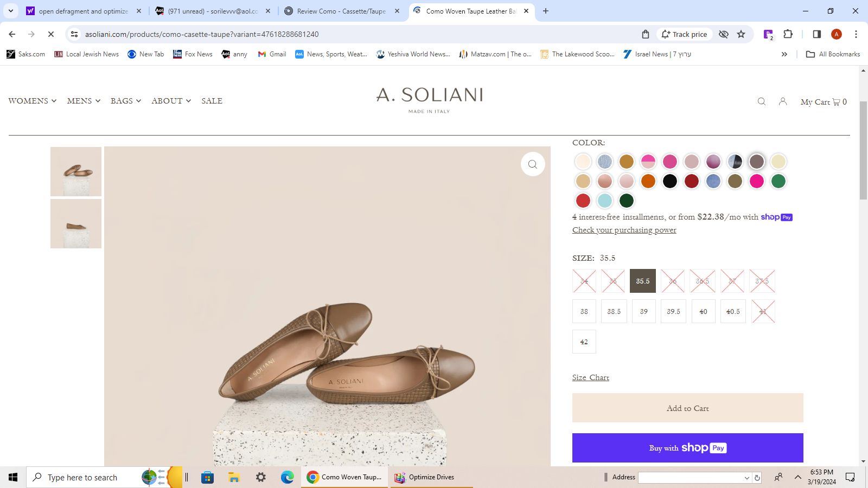868x488 pixels.
Task: Click the Track price button in address bar
Action: pos(684,34)
